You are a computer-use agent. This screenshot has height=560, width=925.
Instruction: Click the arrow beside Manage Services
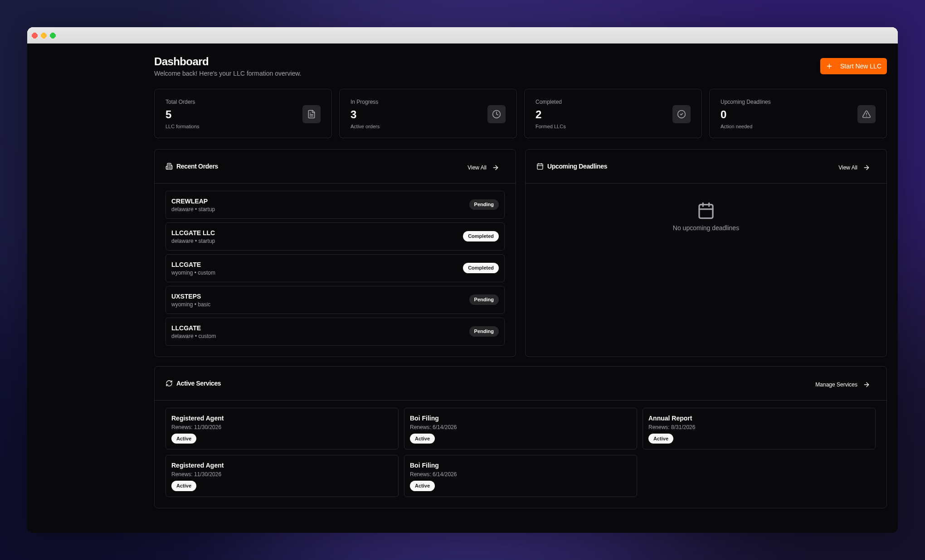[x=867, y=385]
